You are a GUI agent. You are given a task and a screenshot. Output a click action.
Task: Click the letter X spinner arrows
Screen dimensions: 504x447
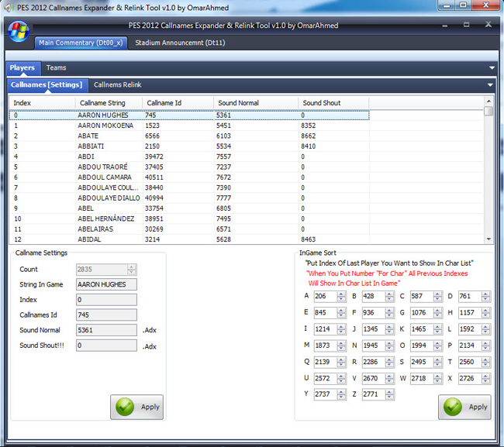tap(486, 379)
